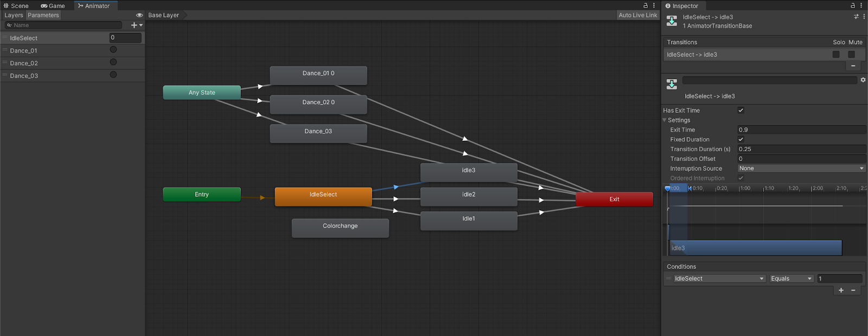868x336 pixels.
Task: Enable Mute for the IdleSelect -> idle3 transition
Action: pos(851,55)
